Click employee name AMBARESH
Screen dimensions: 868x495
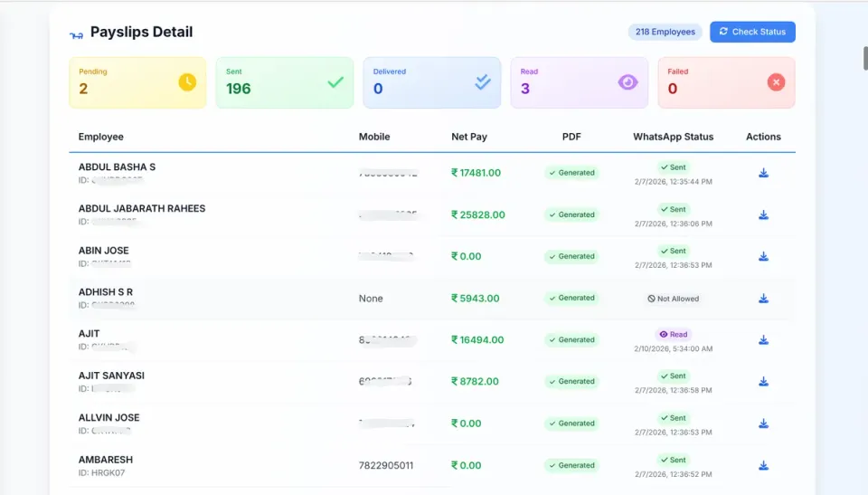105,460
